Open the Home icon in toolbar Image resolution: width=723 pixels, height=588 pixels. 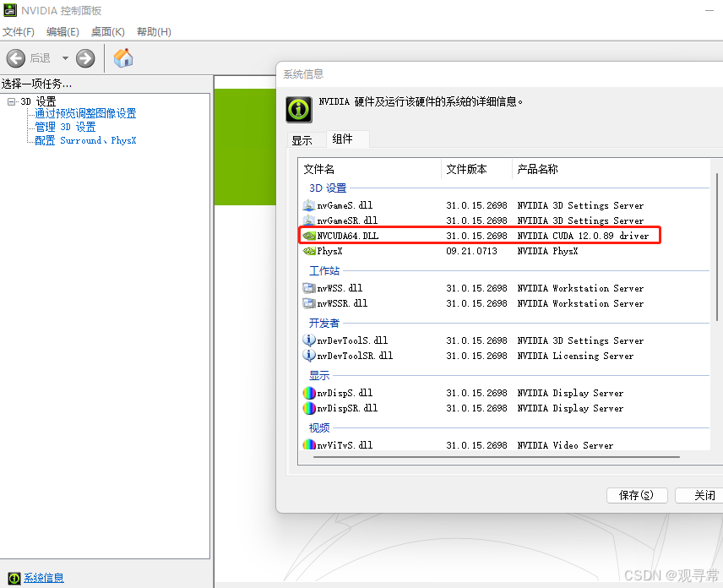pos(123,58)
